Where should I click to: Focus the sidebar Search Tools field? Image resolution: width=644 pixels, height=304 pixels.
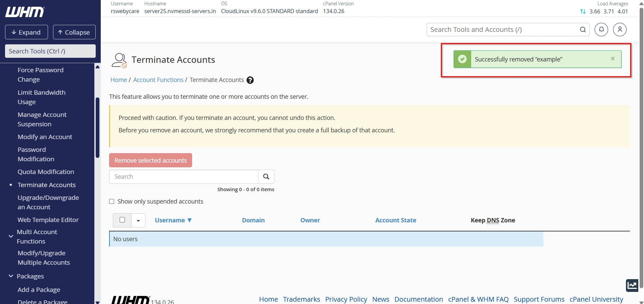[x=50, y=51]
